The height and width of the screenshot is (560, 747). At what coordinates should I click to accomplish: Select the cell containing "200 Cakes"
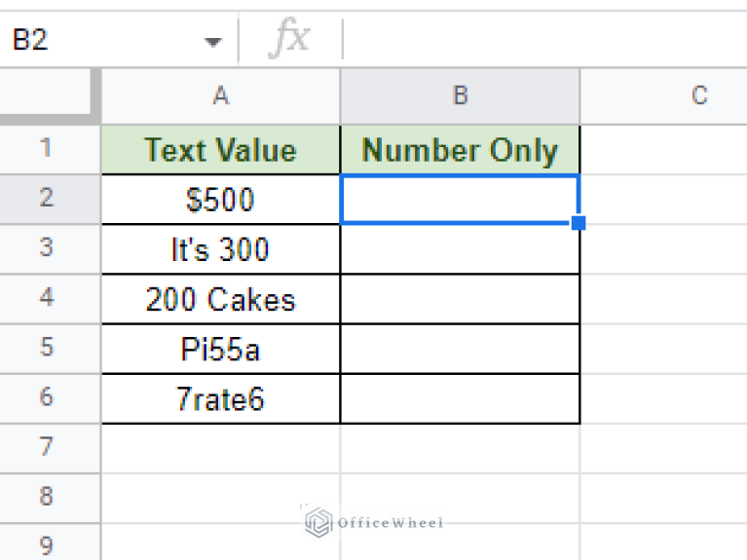221,299
